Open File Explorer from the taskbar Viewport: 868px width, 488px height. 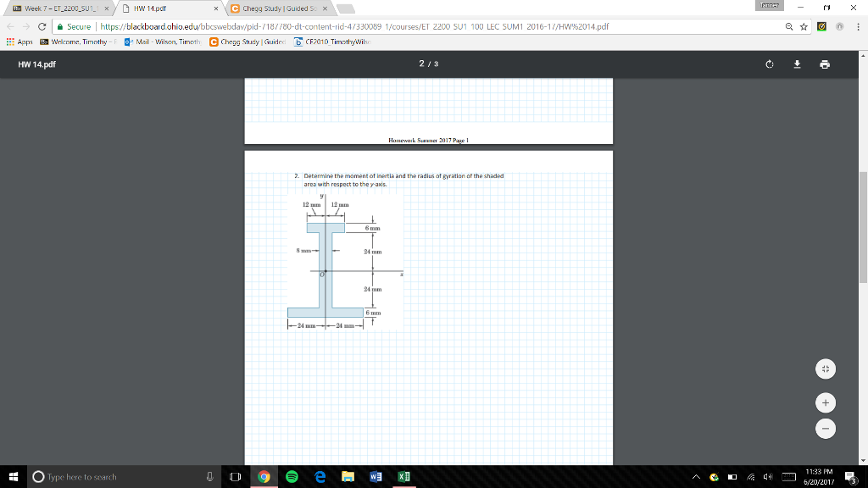348,476
